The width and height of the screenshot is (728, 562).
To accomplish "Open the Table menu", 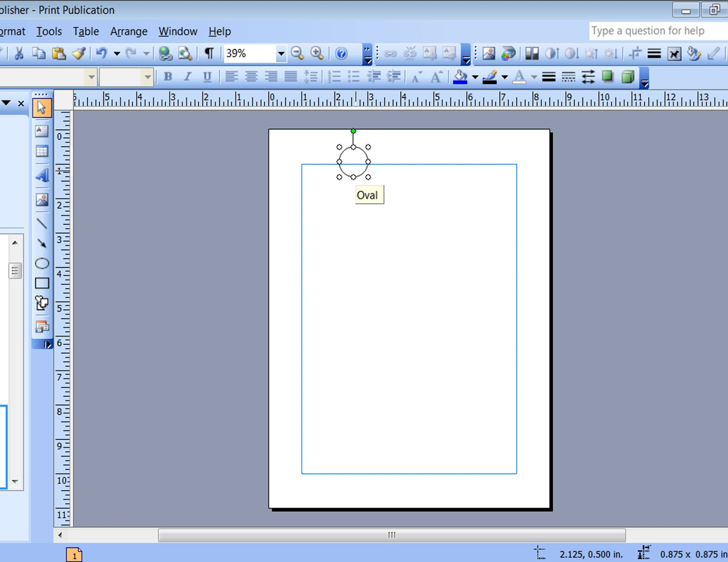I will click(x=86, y=31).
